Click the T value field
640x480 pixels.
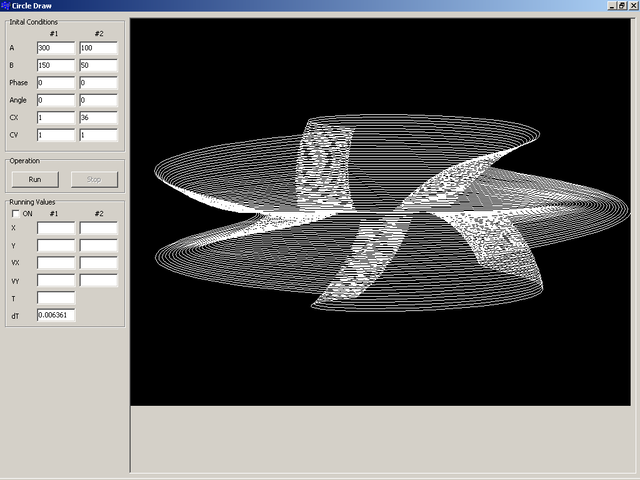(x=56, y=298)
